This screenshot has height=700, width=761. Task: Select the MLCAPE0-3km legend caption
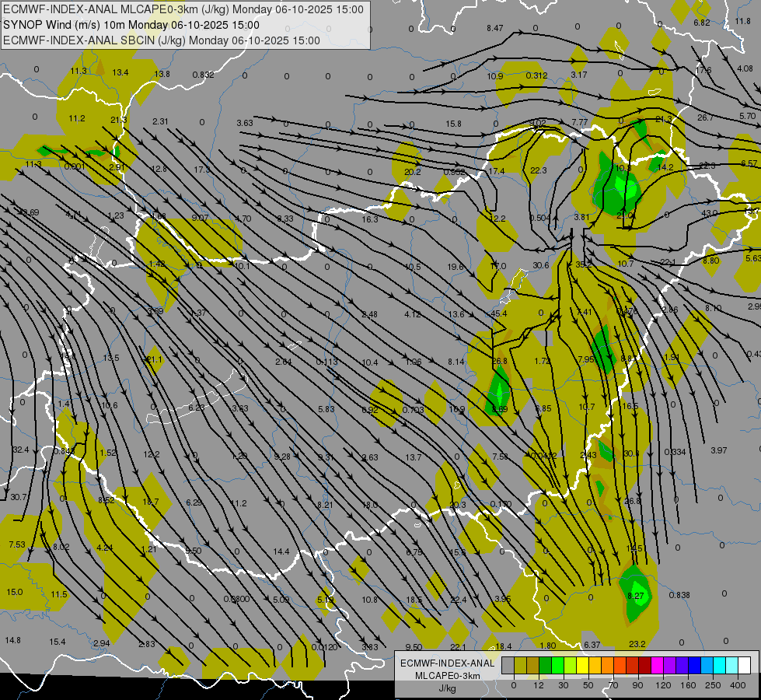tap(448, 676)
